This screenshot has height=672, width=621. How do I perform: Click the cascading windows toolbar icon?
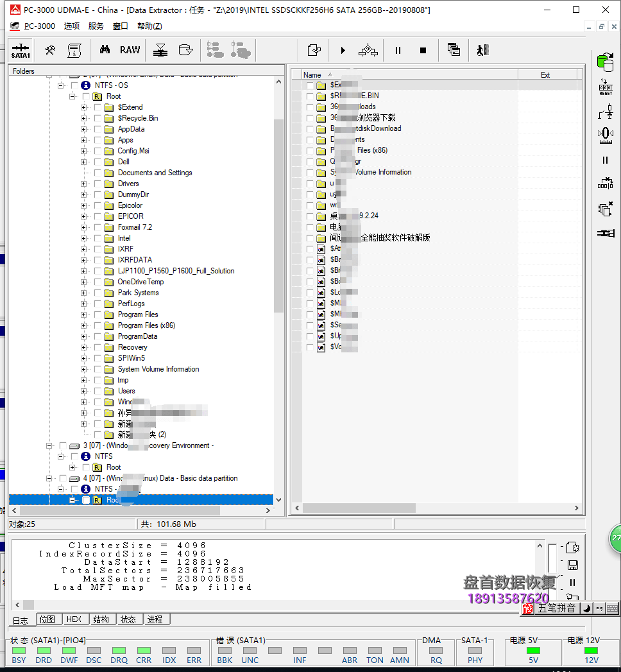point(454,49)
